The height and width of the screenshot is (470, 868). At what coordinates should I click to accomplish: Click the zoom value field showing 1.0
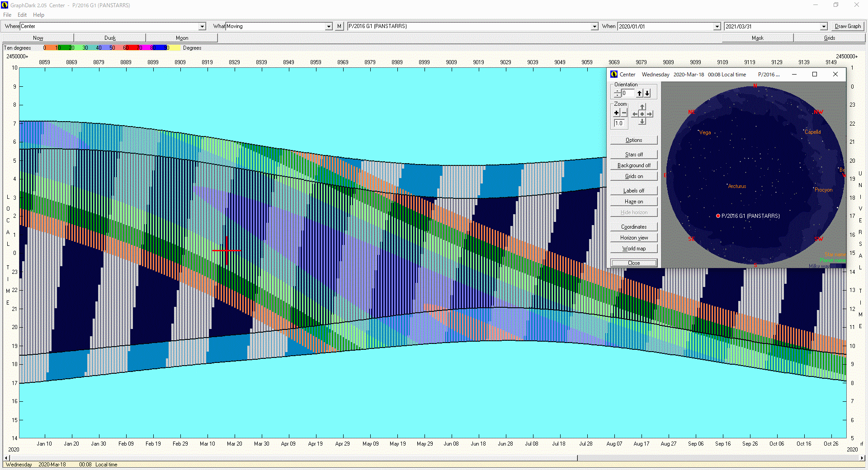pos(619,123)
